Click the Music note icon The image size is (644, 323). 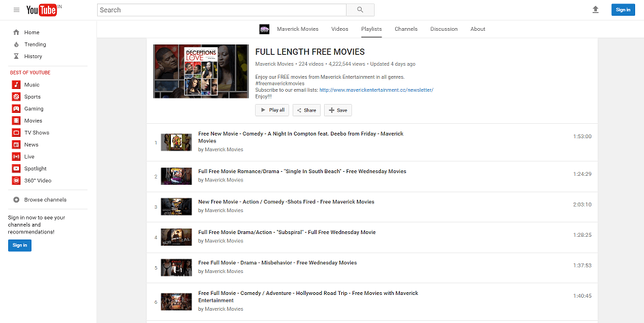click(x=16, y=85)
